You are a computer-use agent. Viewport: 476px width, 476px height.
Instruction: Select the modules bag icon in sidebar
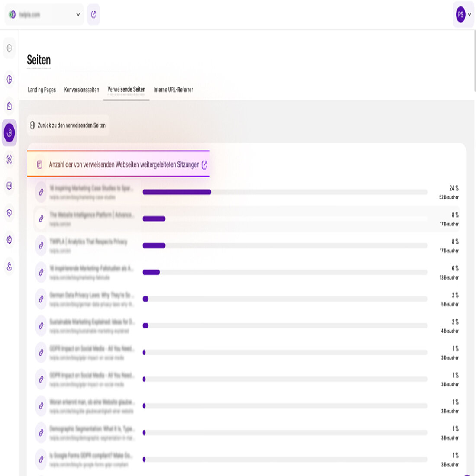tap(9, 106)
